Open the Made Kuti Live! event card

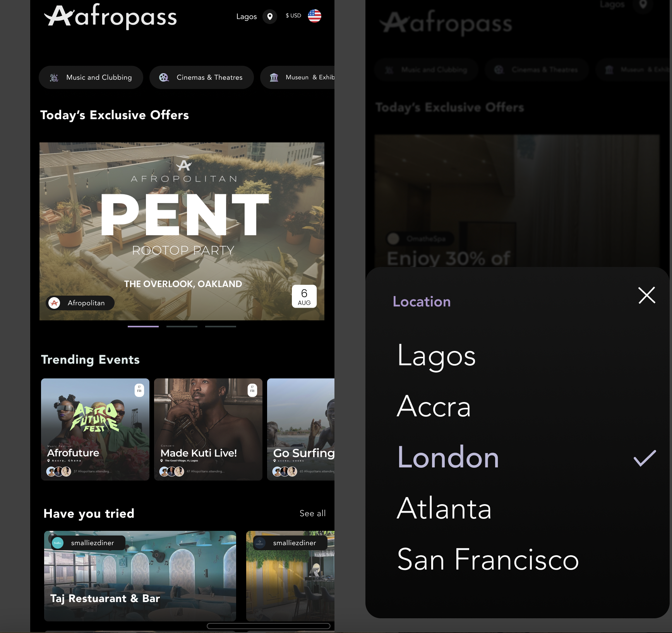(208, 429)
